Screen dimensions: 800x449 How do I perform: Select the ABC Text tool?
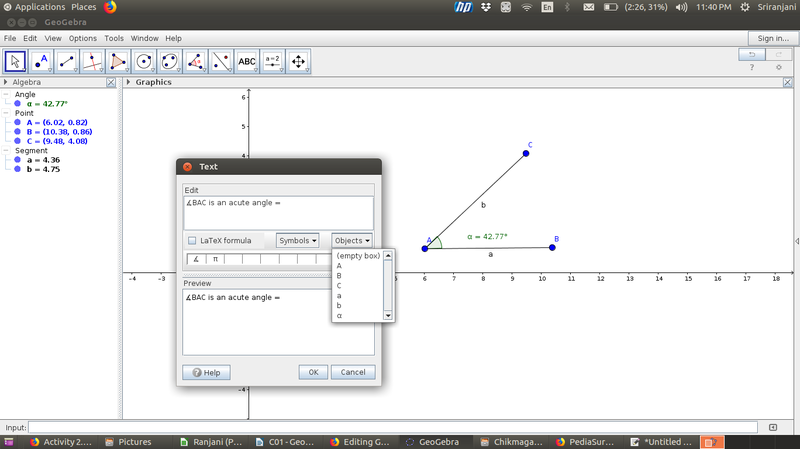point(247,62)
